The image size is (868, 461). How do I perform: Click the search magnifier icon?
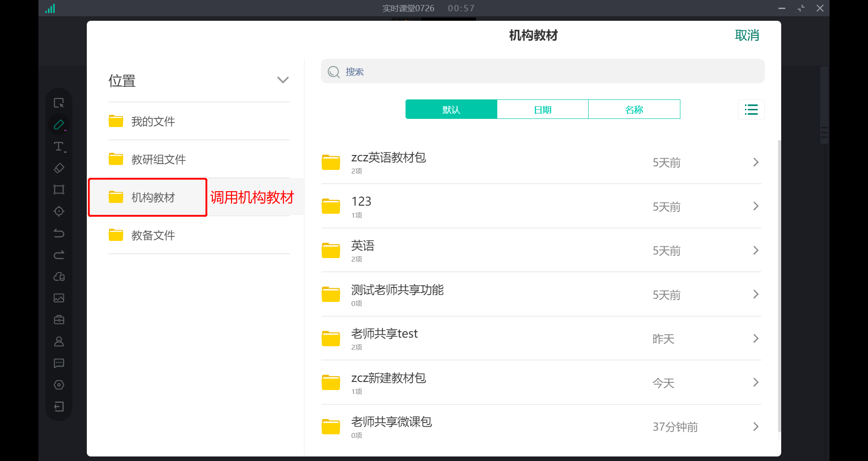[x=334, y=72]
